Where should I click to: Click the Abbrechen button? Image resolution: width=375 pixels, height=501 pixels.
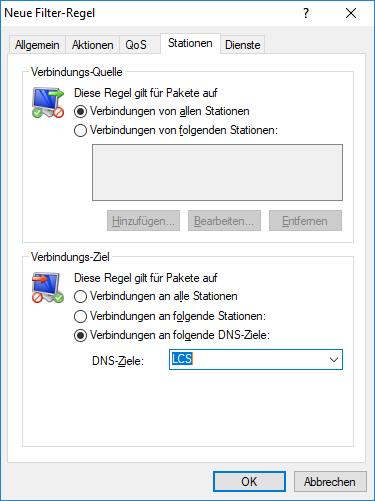click(330, 482)
